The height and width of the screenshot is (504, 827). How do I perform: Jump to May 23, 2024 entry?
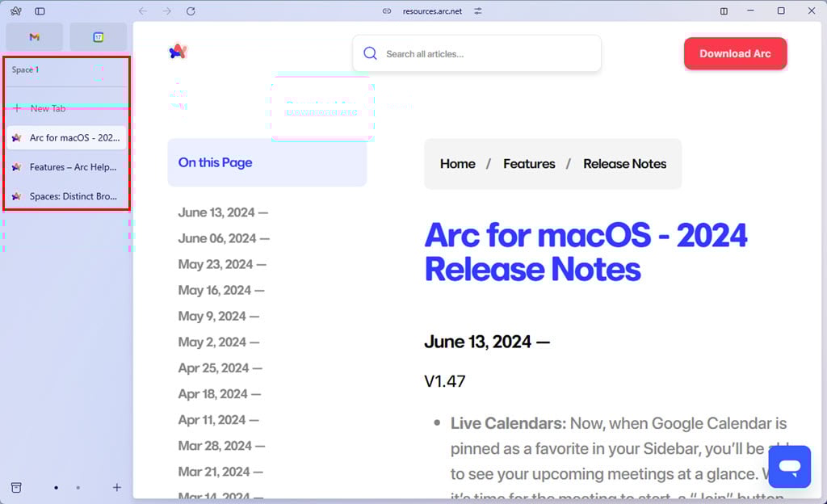pos(222,264)
